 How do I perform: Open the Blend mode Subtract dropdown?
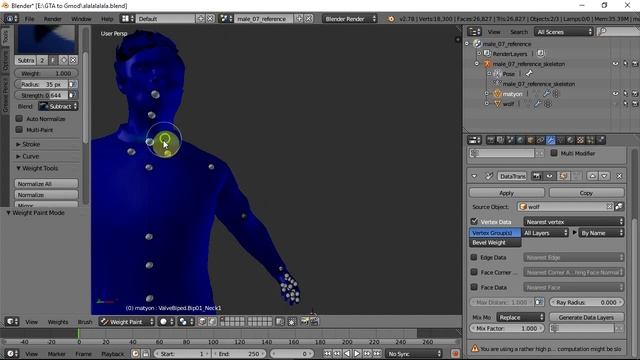tap(58, 107)
